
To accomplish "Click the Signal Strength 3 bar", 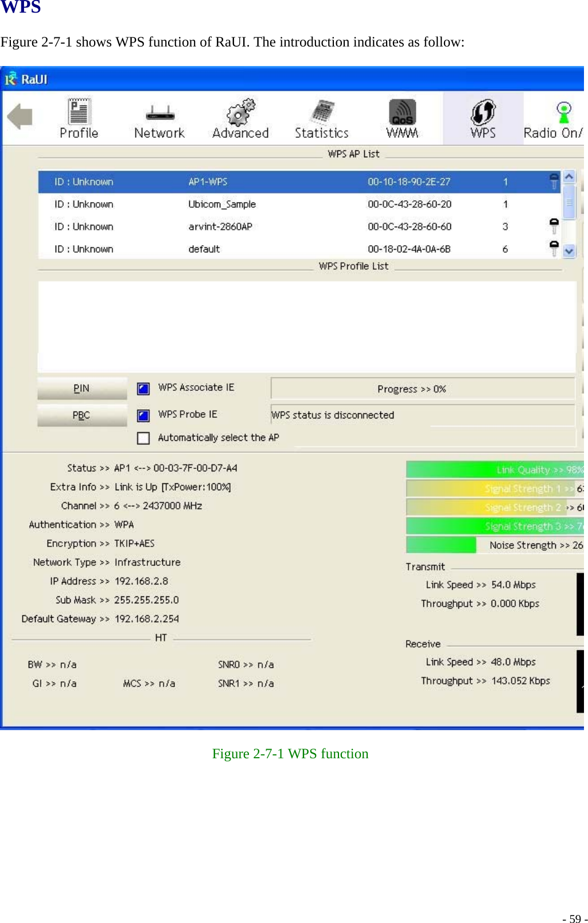I will pos(494,526).
